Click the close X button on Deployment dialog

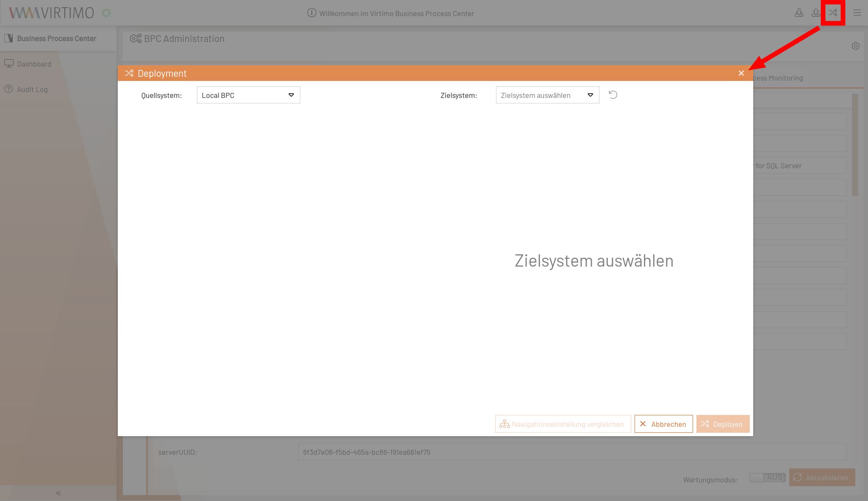(741, 73)
